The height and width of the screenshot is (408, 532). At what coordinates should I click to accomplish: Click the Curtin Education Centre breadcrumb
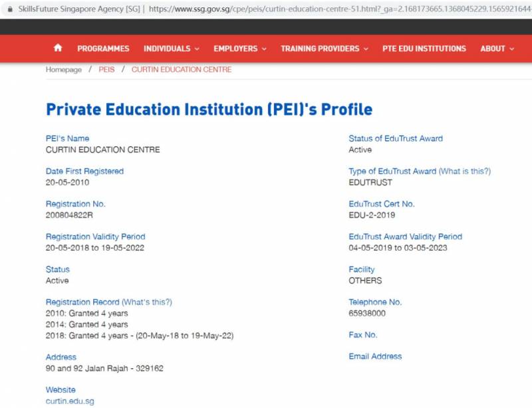tap(182, 70)
